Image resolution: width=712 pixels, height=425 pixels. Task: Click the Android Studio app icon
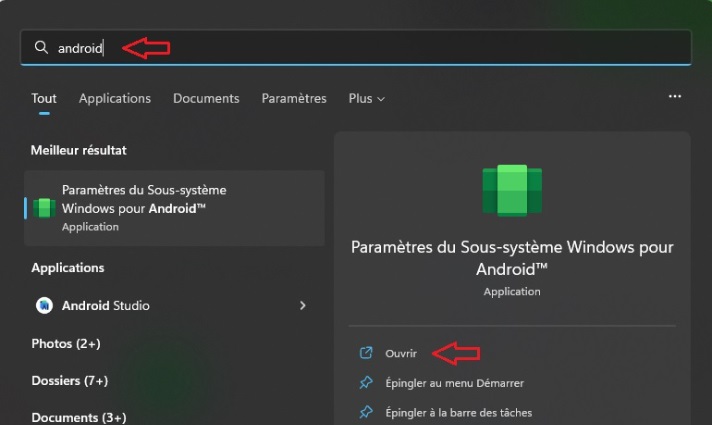click(44, 306)
